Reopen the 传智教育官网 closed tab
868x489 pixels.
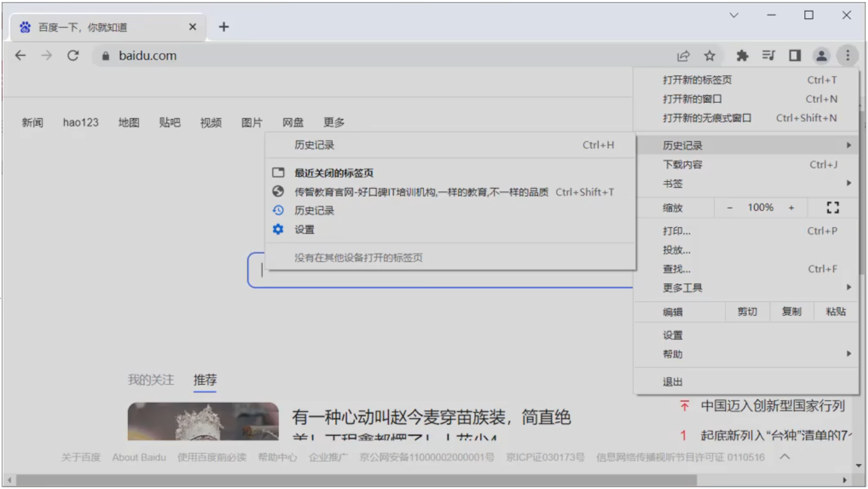click(450, 192)
